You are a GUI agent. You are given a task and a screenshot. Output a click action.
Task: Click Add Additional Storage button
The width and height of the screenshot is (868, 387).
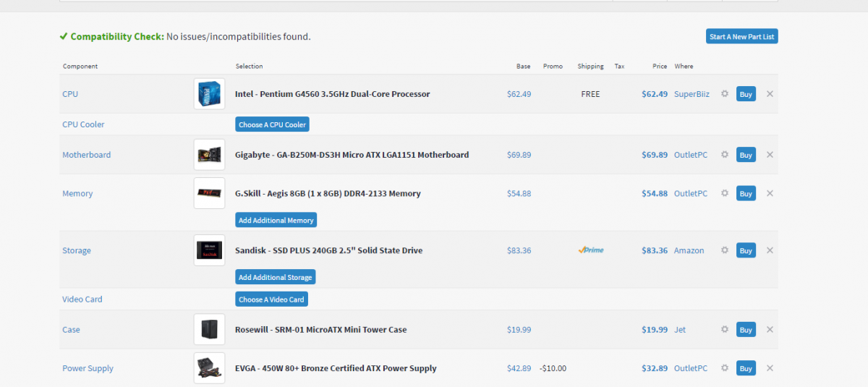coord(275,277)
